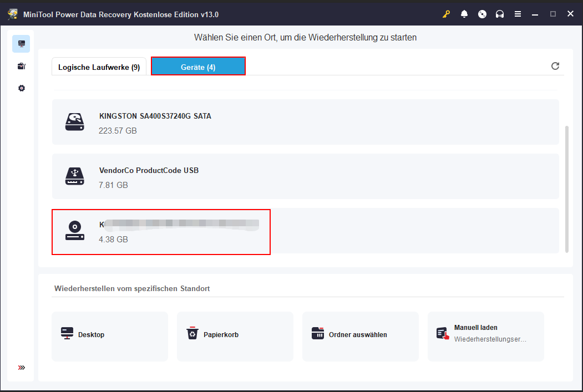
Task: Click the manual load result icon
Action: (443, 333)
